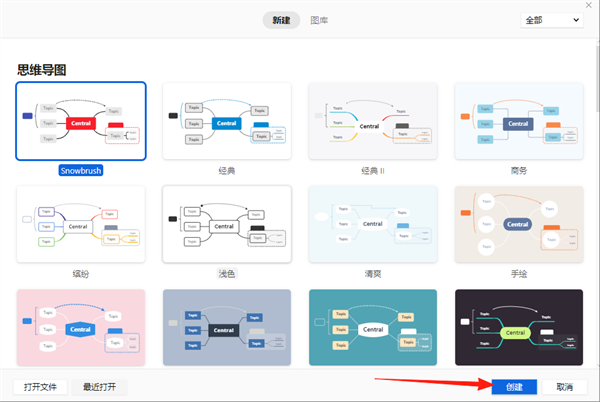This screenshot has width=600, height=402.
Task: Open the 最近打开 list
Action: click(99, 387)
